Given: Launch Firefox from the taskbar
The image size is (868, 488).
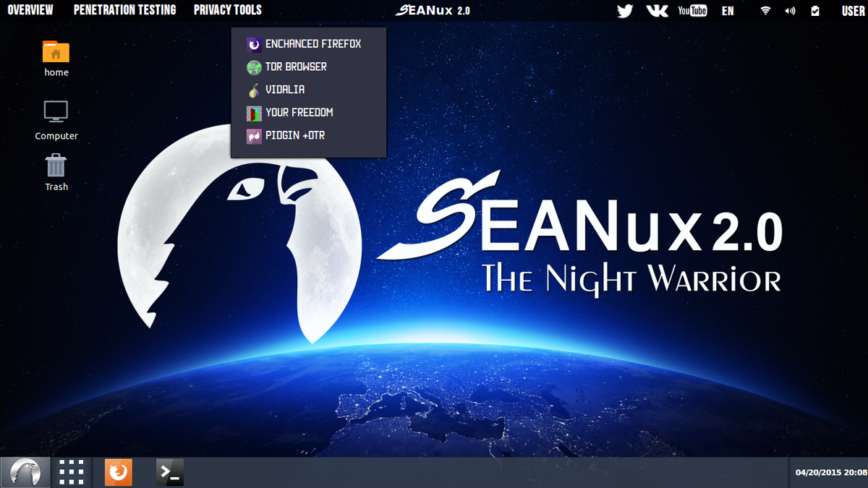Looking at the screenshot, I should 119,472.
